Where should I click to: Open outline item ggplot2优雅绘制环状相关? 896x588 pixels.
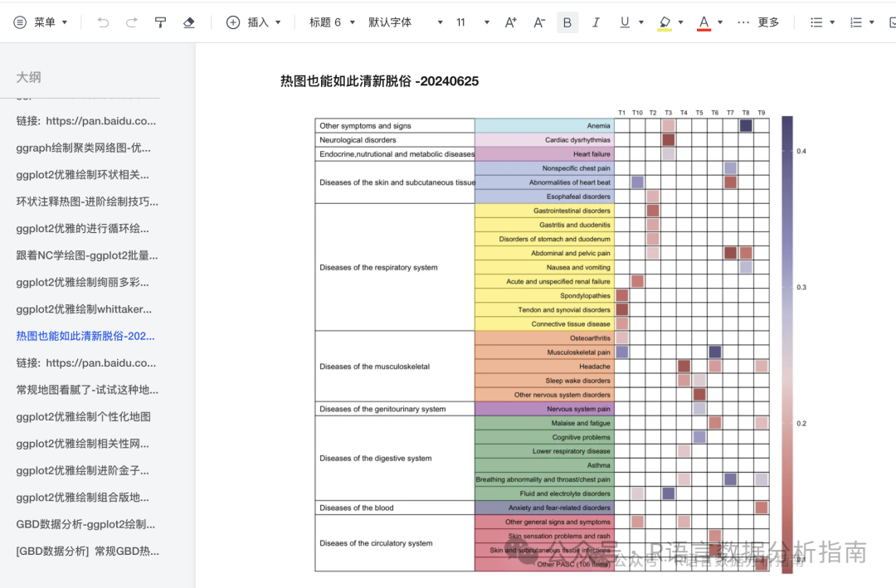83,175
